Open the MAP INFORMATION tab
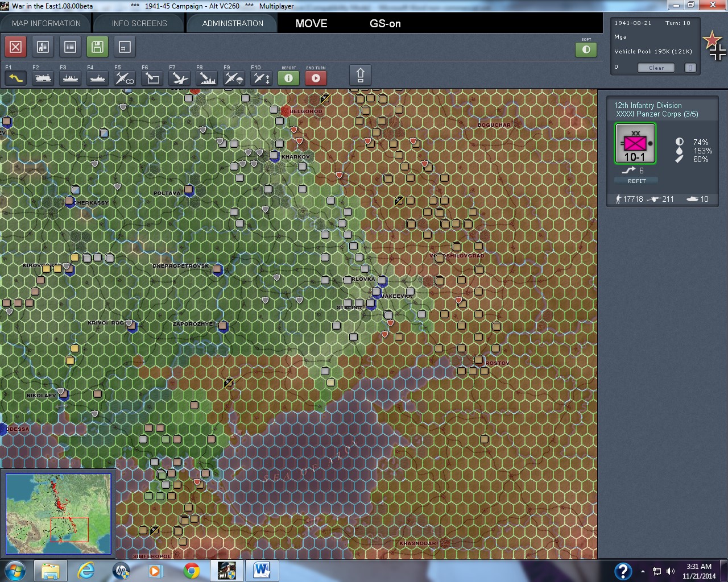The height and width of the screenshot is (582, 728). tap(46, 23)
